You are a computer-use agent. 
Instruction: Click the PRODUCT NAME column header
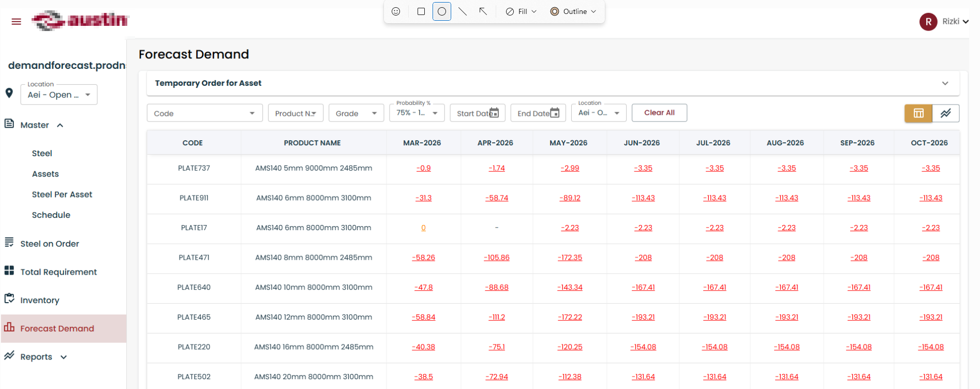(312, 143)
